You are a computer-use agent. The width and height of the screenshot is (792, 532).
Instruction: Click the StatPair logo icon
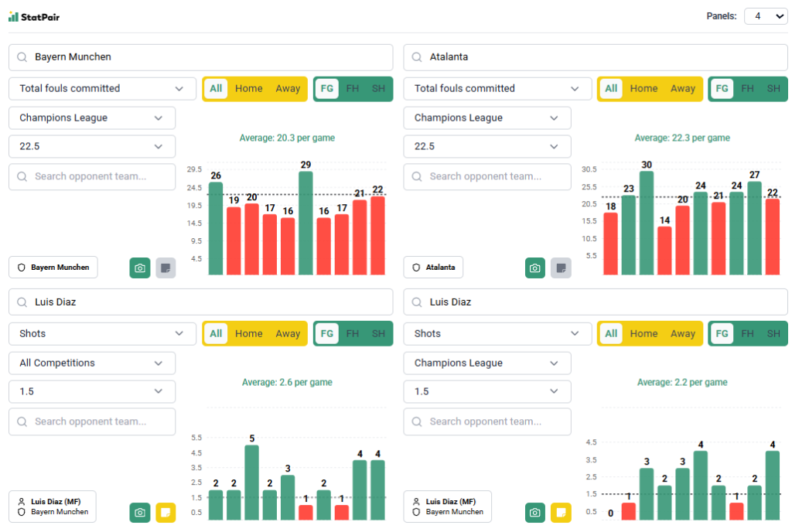pos(13,16)
